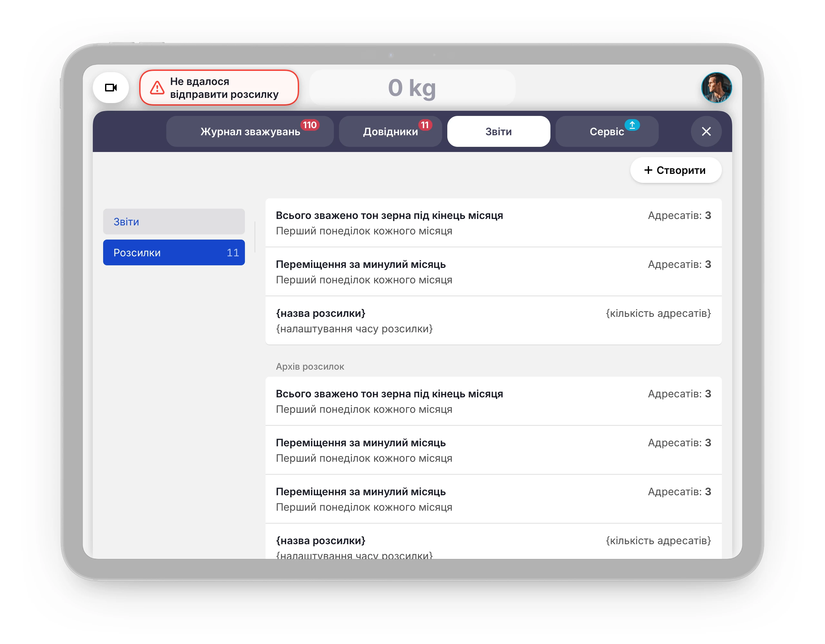Screen dimensions: 825x644
Task: Click the X close icon in navigation bar
Action: click(x=706, y=131)
